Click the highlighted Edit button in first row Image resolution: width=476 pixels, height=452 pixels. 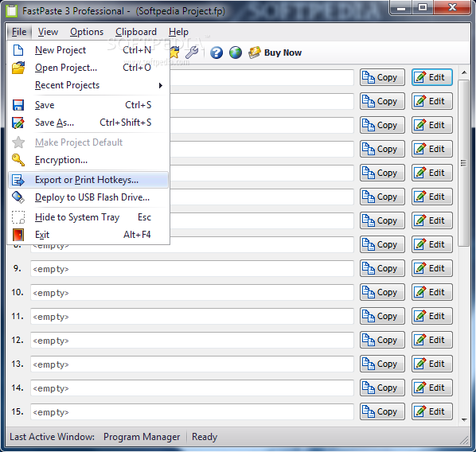432,77
